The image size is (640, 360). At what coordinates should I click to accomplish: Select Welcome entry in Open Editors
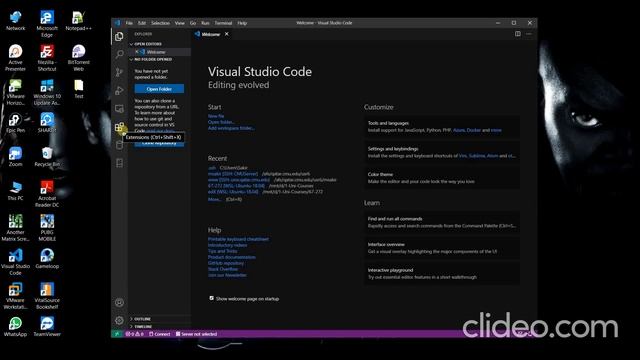click(160, 52)
